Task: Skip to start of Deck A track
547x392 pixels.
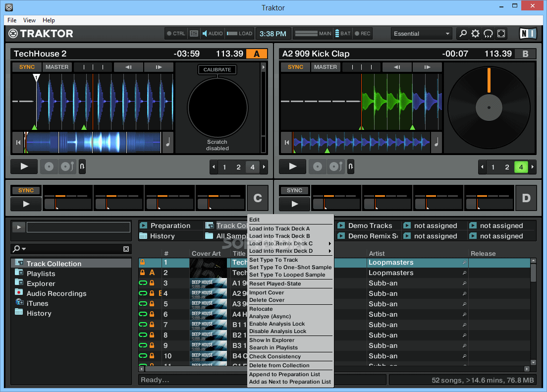Action: (x=18, y=142)
